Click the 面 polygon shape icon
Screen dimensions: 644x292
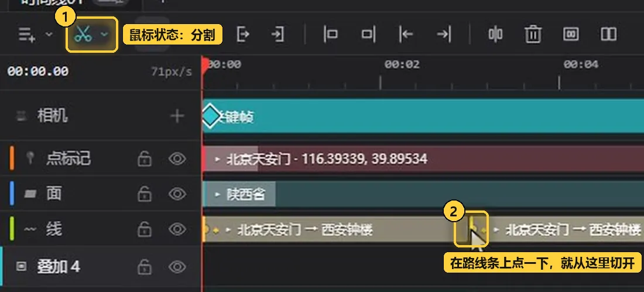tap(30, 193)
